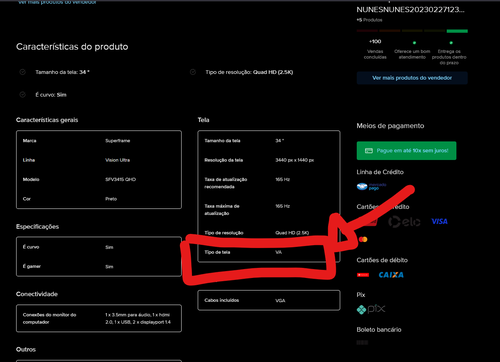Click the green reputation bar segment
The image size is (500, 362).
457,31
